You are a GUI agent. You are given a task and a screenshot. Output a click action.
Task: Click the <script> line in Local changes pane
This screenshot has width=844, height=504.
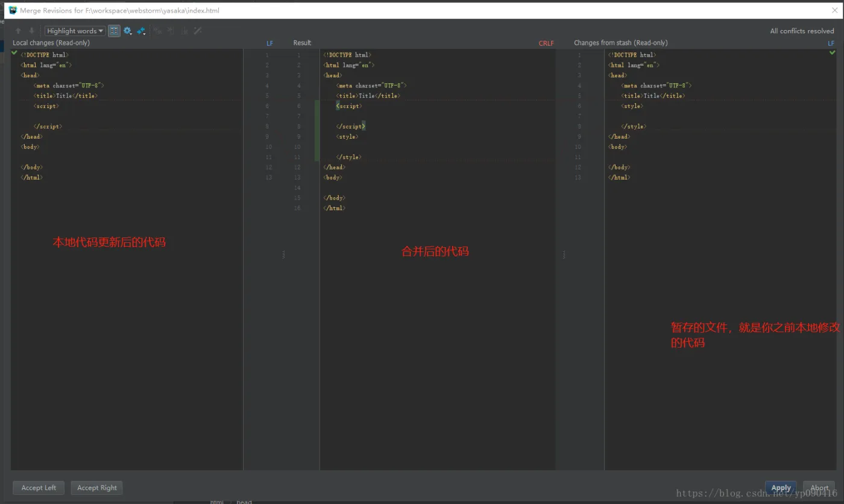point(46,106)
